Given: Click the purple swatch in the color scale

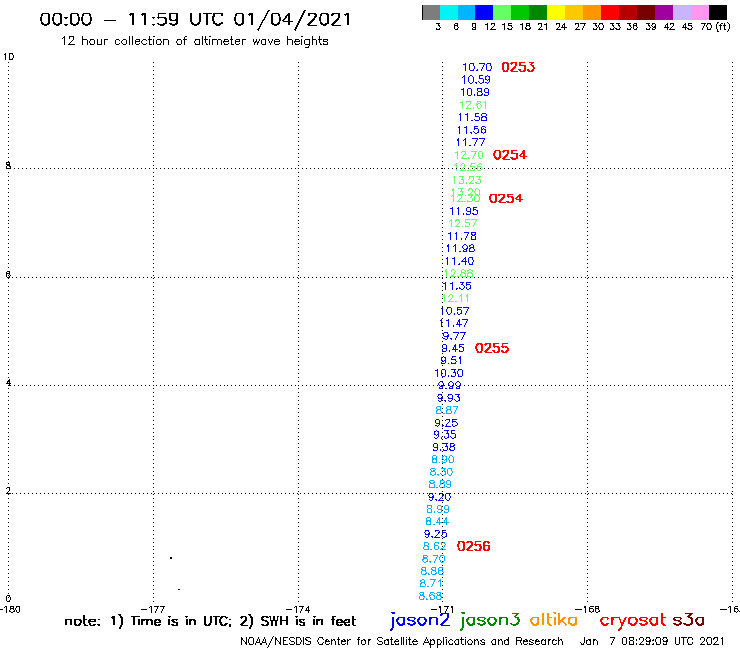Looking at the screenshot, I should coord(664,12).
